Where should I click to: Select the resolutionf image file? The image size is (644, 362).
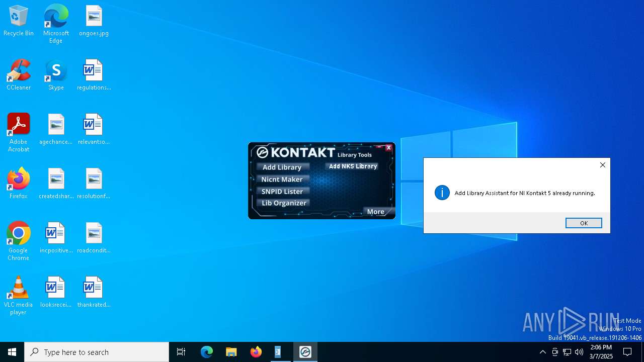click(94, 184)
